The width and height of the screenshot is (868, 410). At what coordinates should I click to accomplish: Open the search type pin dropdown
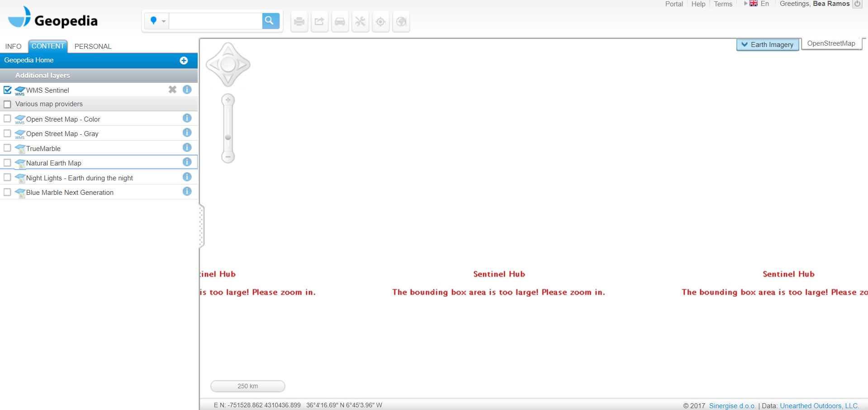(x=157, y=21)
